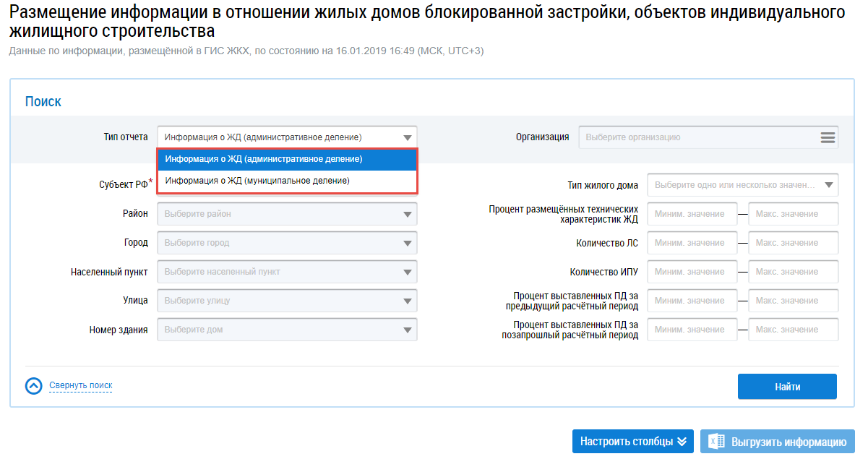This screenshot has height=459, width=868.
Task: Focus the Количество ЛС minimum value field
Action: (692, 243)
